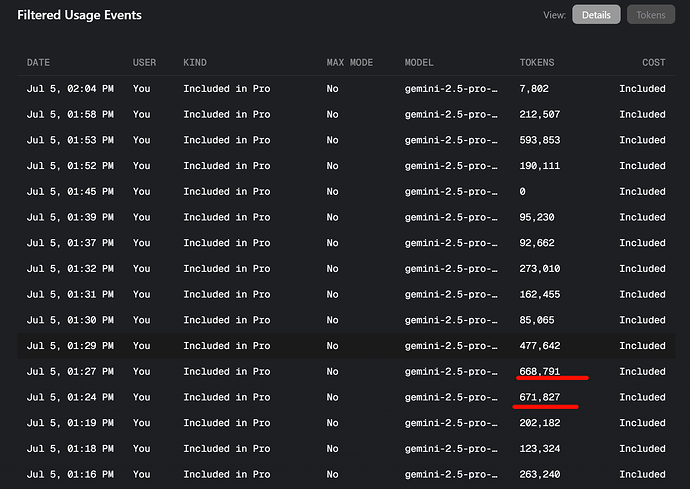Click the USER column header
This screenshot has width=690, height=489.
144,63
